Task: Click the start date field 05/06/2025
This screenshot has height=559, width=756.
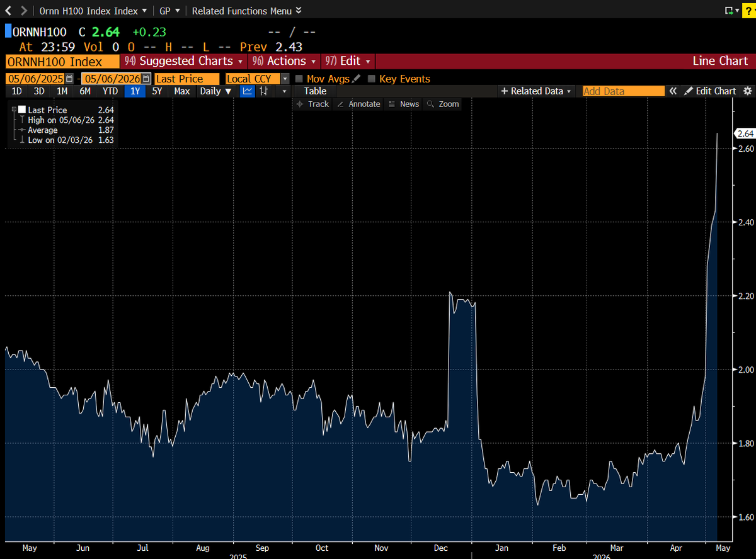Action: click(x=35, y=79)
